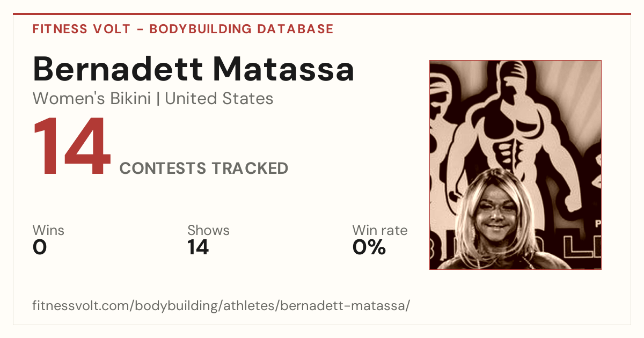
Task: Open the athlete photo thumbnail
Action: coord(515,165)
